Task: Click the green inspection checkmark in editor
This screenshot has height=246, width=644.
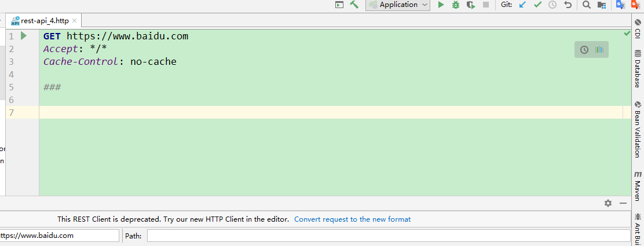Action: [x=627, y=33]
